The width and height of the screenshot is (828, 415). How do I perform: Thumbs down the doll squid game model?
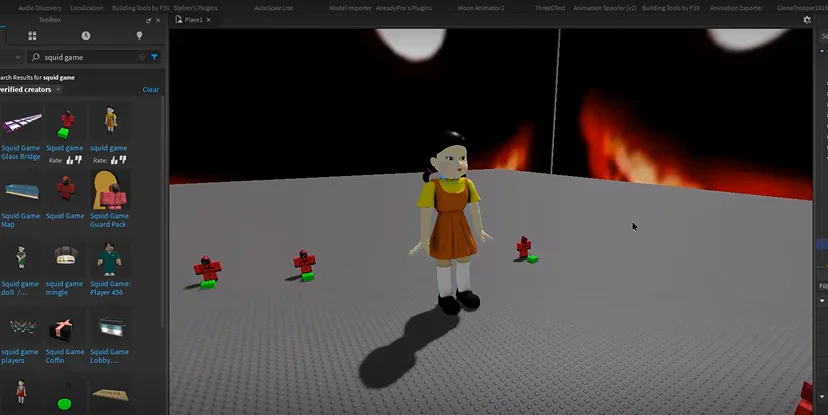(x=123, y=159)
